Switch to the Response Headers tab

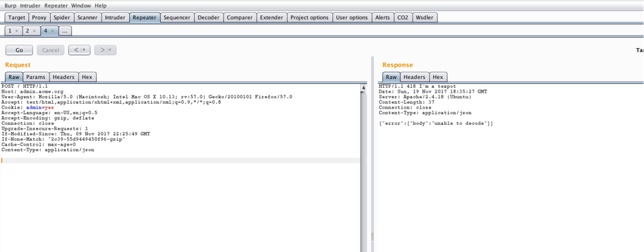point(415,77)
